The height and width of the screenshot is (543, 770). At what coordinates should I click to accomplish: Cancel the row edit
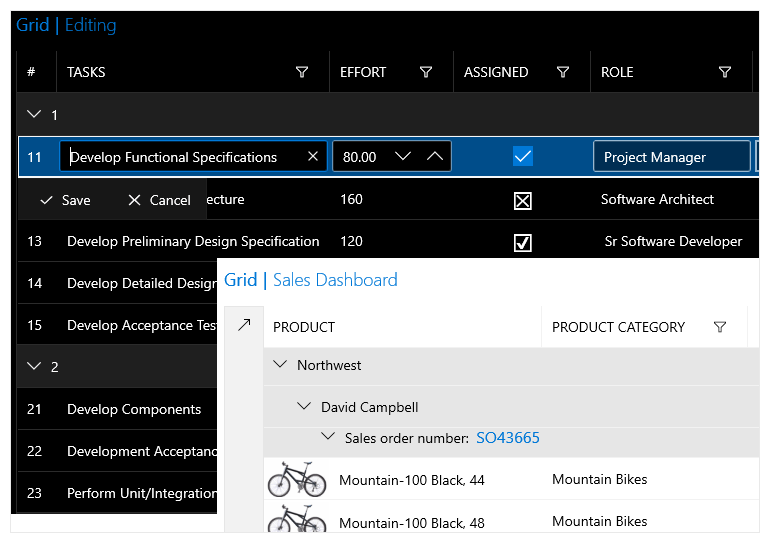(159, 200)
